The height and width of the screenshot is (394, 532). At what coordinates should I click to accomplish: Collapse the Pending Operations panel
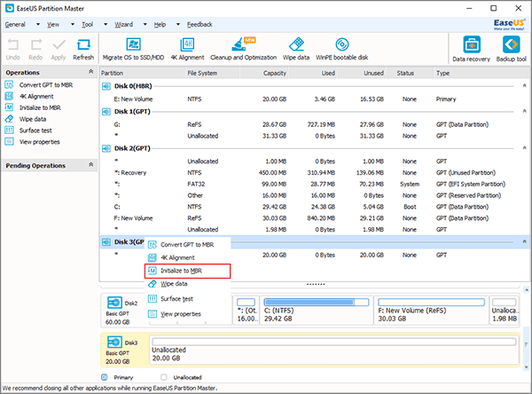90,165
